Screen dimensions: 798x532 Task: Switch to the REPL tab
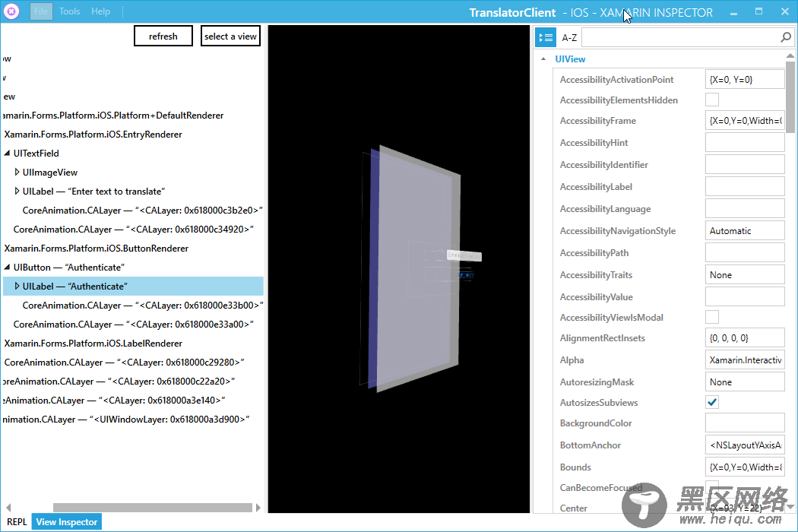point(17,522)
